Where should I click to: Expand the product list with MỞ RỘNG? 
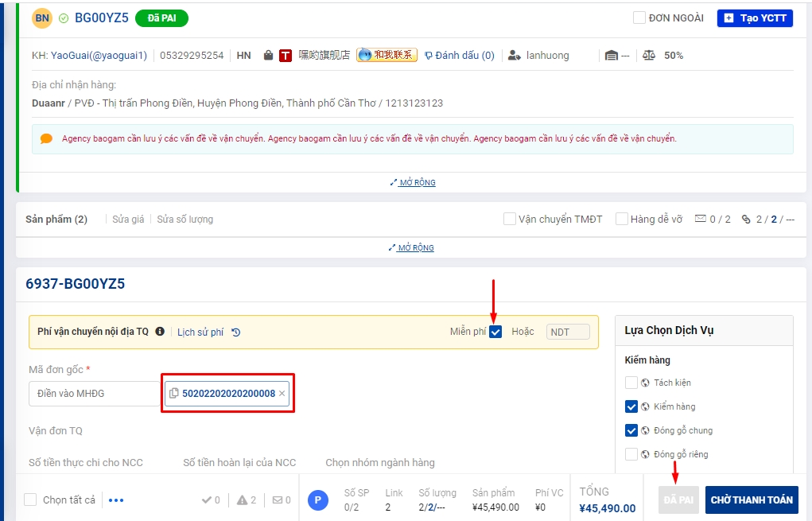[413, 247]
